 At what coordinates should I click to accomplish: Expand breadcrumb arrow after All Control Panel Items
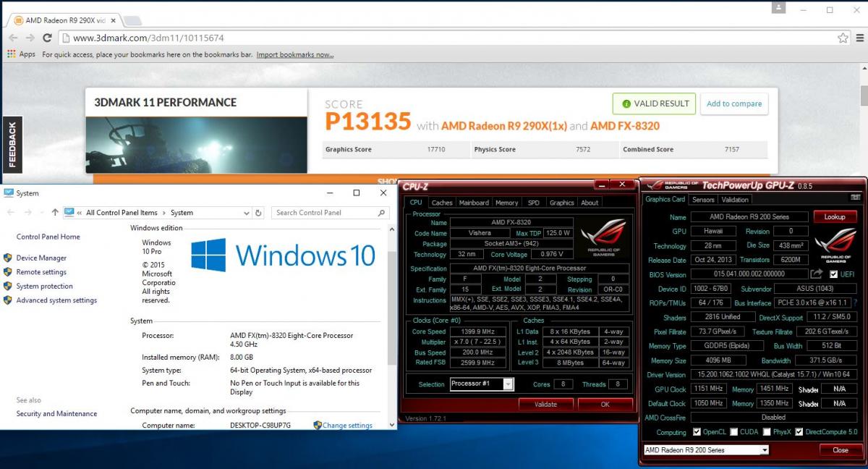164,213
